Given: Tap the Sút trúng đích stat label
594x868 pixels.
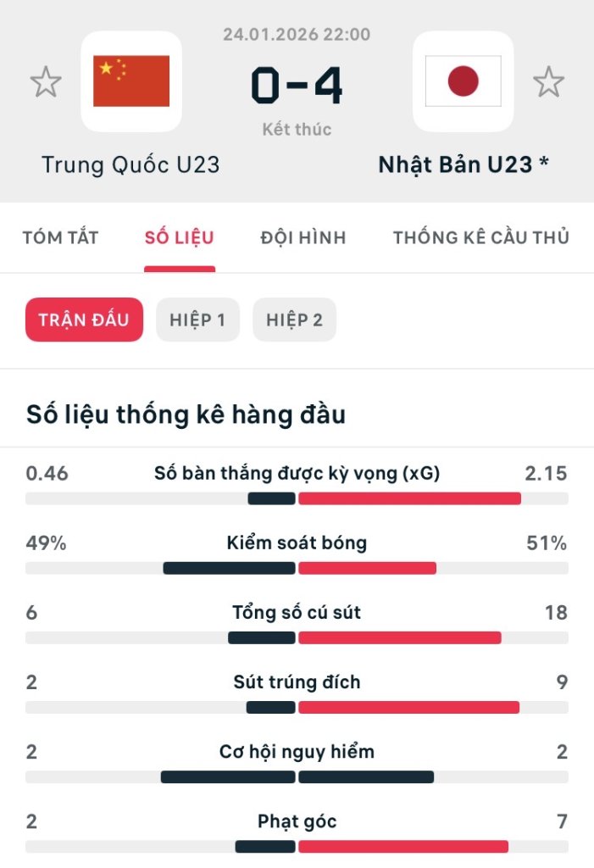Looking at the screenshot, I should 297,682.
